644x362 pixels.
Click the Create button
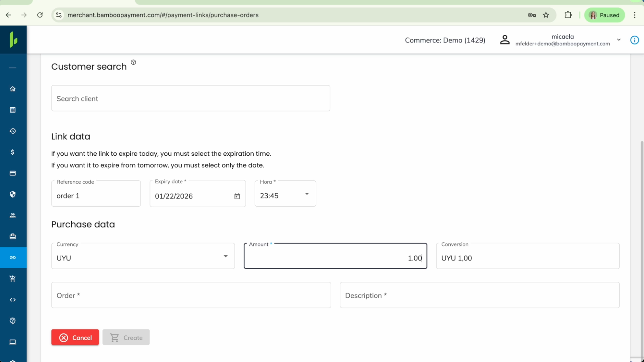tap(126, 337)
